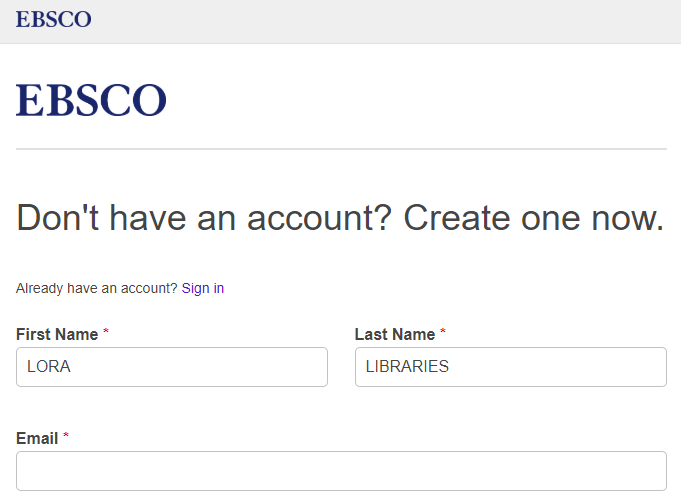
Task: Click into the empty Email input field
Action: coord(341,471)
